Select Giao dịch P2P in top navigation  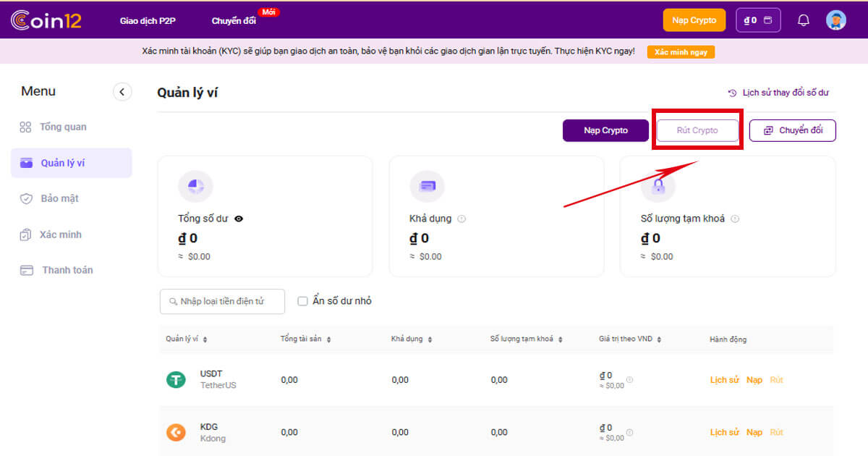coord(148,20)
